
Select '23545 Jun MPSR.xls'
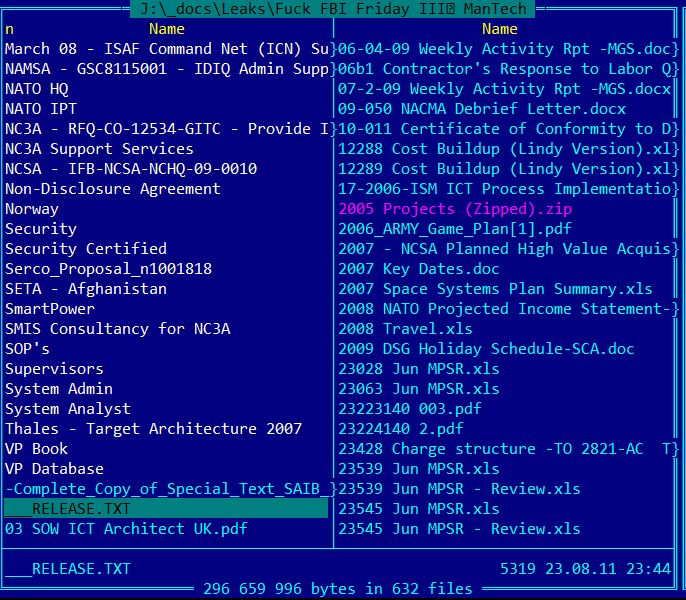pos(419,509)
